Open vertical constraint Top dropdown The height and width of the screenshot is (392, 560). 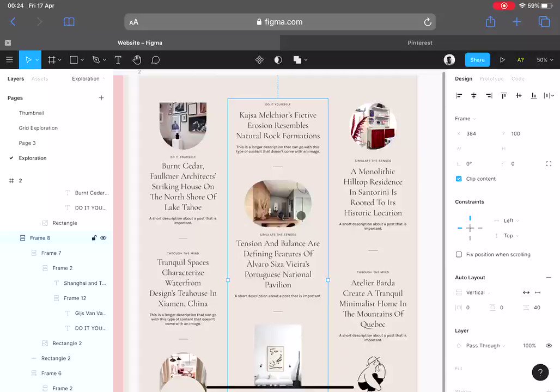coord(511,236)
